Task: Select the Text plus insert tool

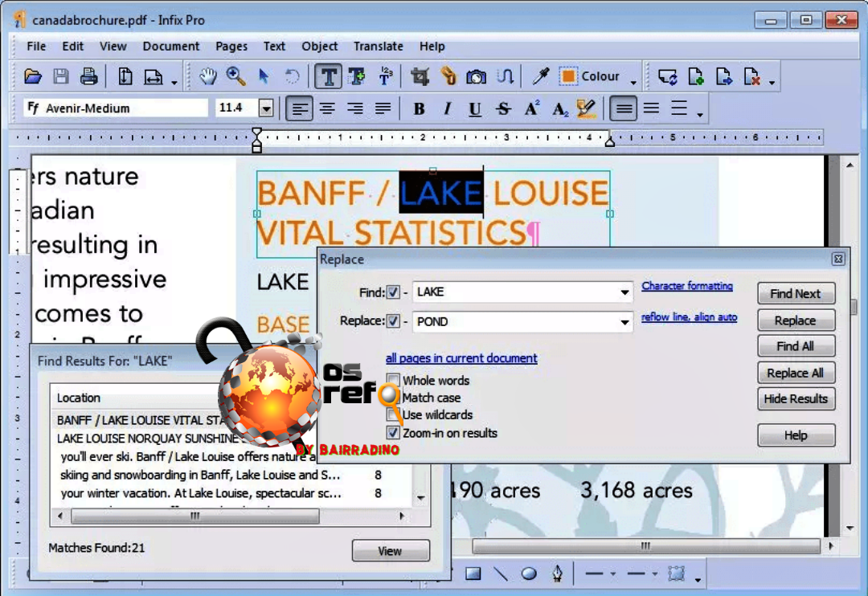Action: (x=357, y=76)
